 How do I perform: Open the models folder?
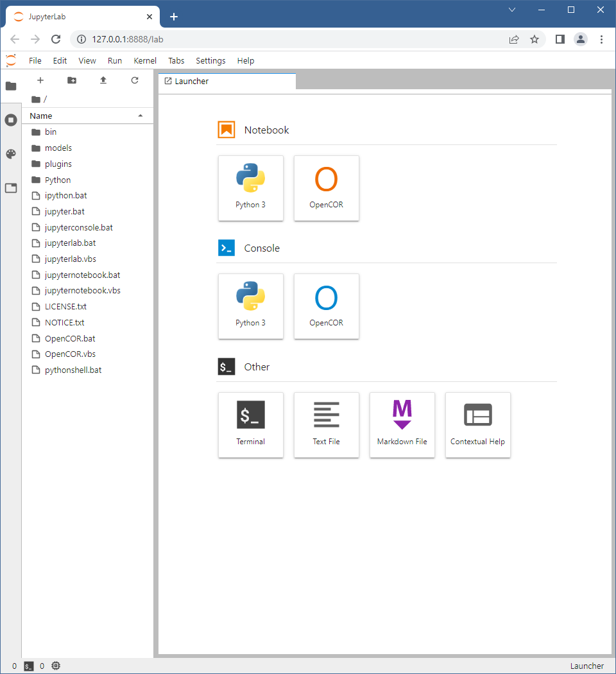click(58, 148)
